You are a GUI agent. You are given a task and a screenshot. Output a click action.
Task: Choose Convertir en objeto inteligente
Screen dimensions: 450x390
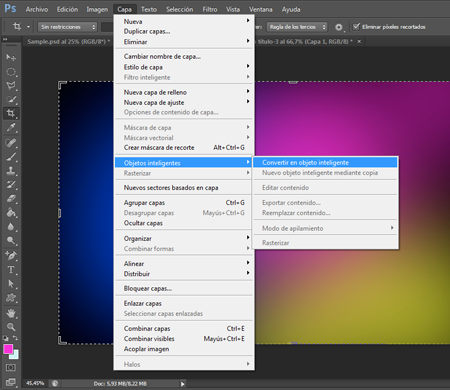[325, 162]
